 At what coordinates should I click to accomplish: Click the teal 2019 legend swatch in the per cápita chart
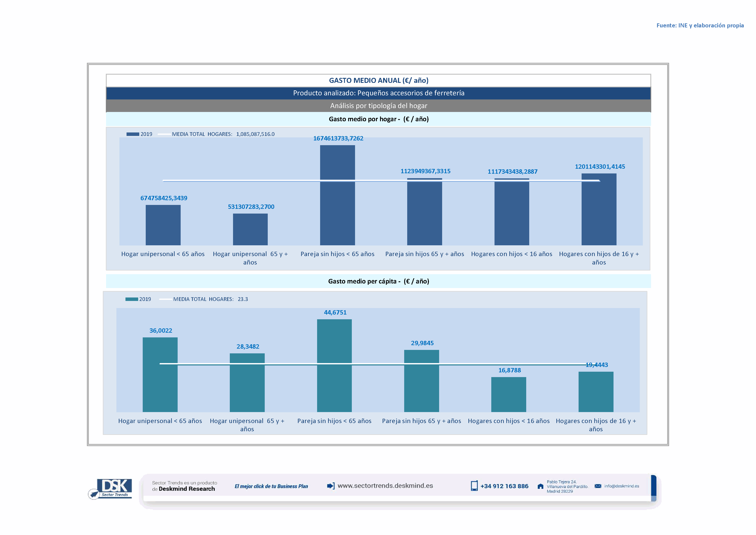(x=131, y=299)
